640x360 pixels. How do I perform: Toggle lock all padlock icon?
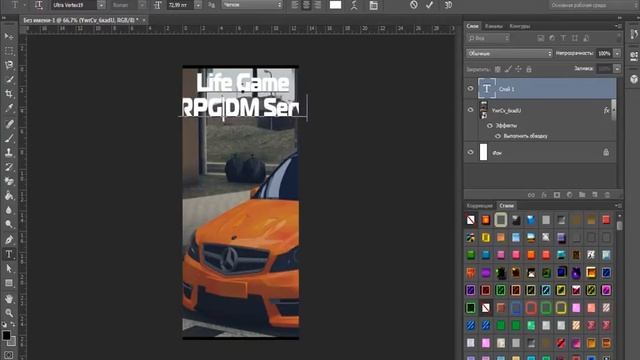pos(529,69)
